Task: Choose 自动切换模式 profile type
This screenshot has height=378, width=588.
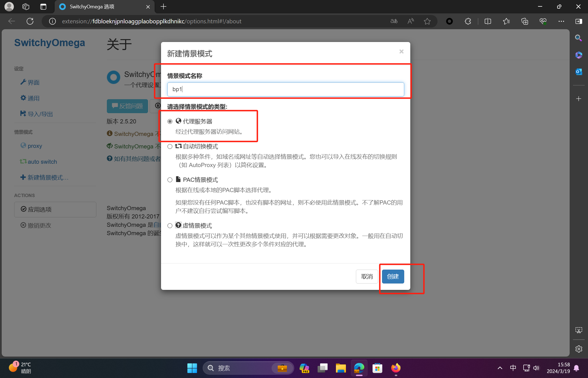Action: pyautogui.click(x=170, y=146)
